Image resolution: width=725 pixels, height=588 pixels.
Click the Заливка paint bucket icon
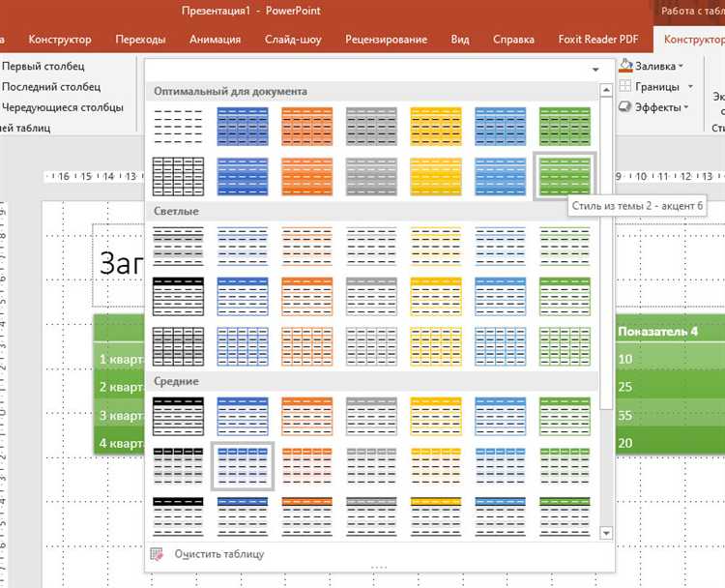tap(625, 66)
